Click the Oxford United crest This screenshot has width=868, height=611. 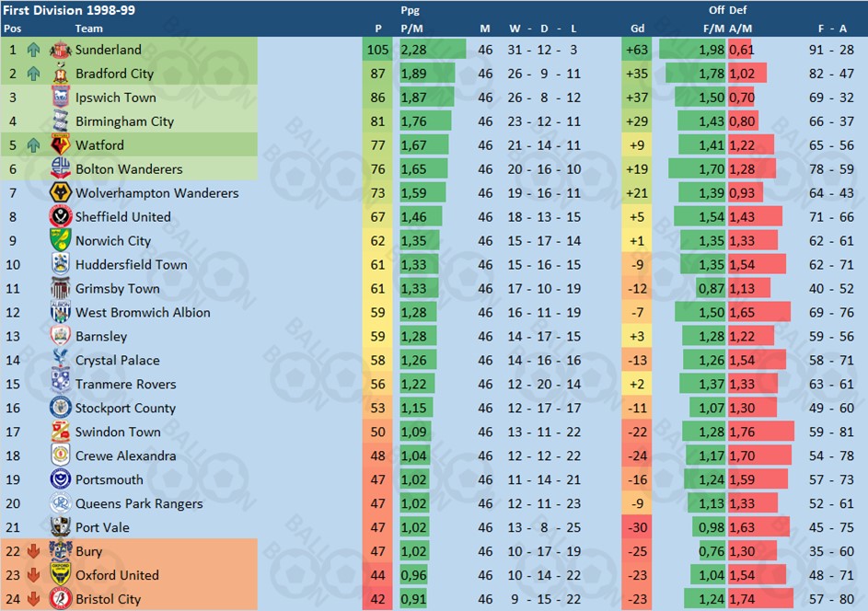point(61,574)
